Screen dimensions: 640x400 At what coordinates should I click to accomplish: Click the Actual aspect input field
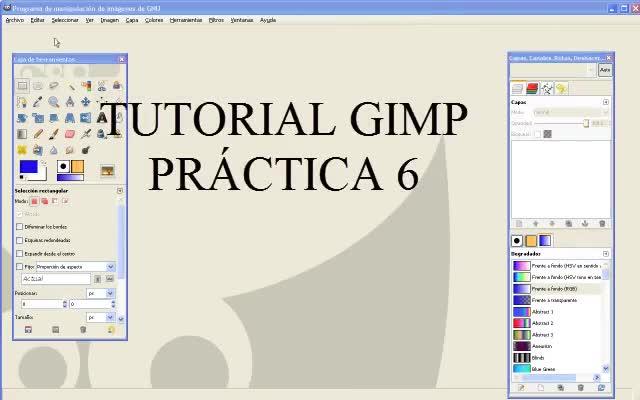(x=56, y=279)
